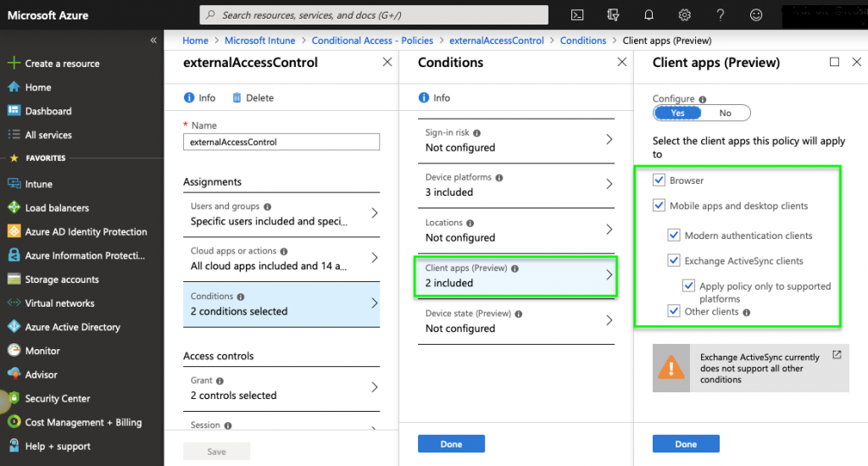Image resolution: width=868 pixels, height=466 pixels.
Task: Click the Virtual networks icon
Action: [14, 302]
